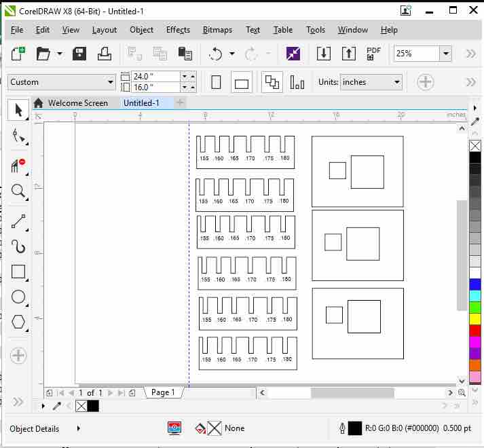Screen dimensions: 484x448
Task: Open the Bitmaps menu
Action: pos(218,30)
